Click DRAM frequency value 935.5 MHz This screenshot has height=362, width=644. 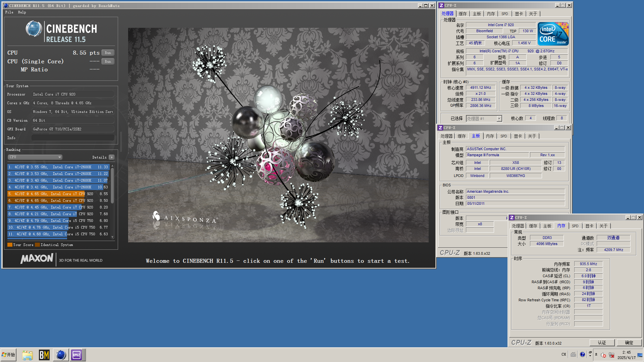pyautogui.click(x=588, y=264)
